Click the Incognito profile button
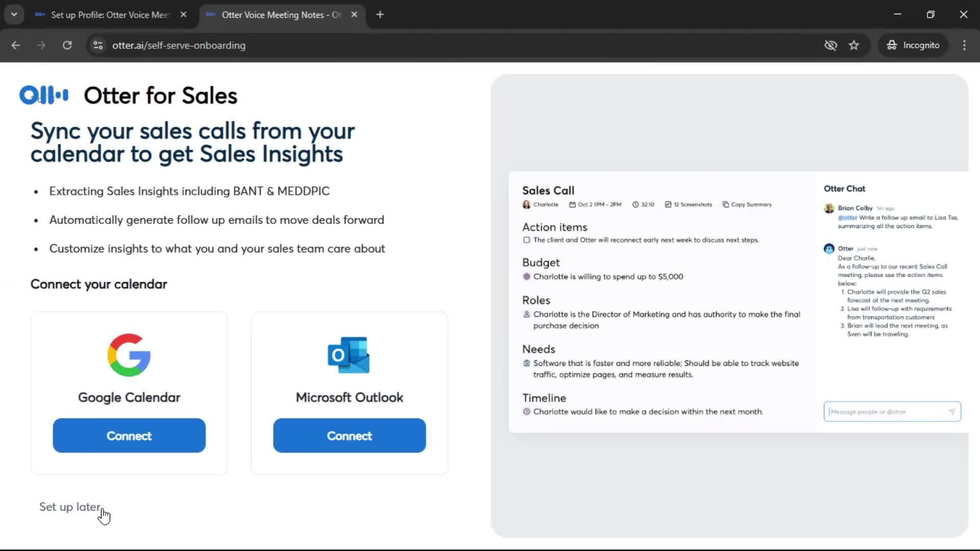 click(913, 45)
